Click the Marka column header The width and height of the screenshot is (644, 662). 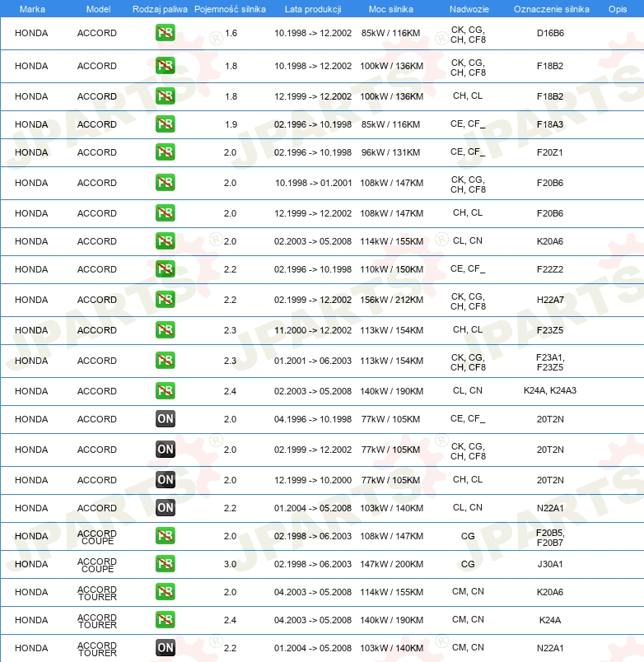click(x=32, y=9)
